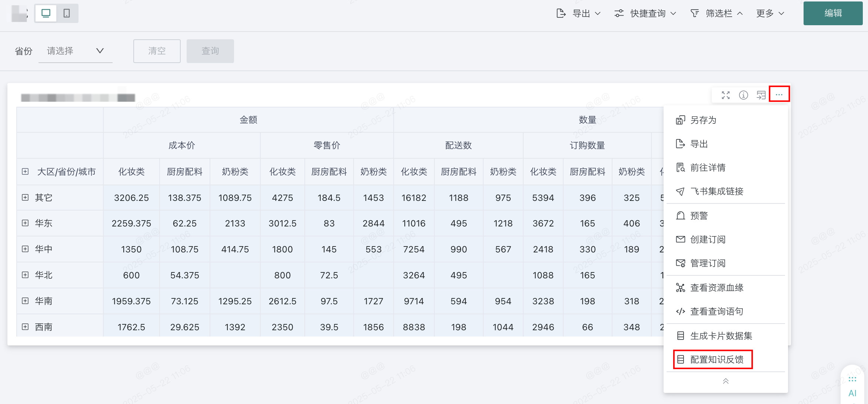Select 查看资源血缘 menu item
Image resolution: width=868 pixels, height=404 pixels.
coord(726,288)
